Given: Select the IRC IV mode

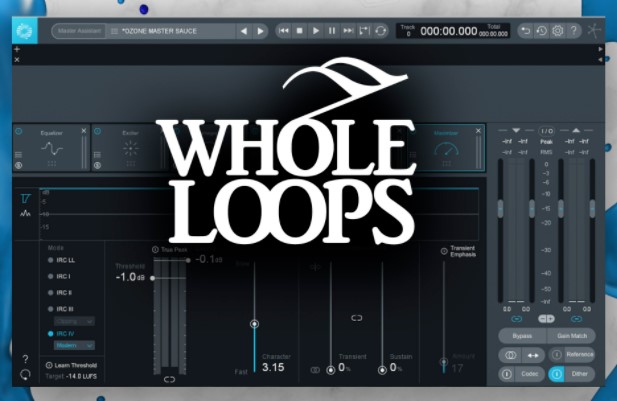Looking at the screenshot, I should 61,334.
